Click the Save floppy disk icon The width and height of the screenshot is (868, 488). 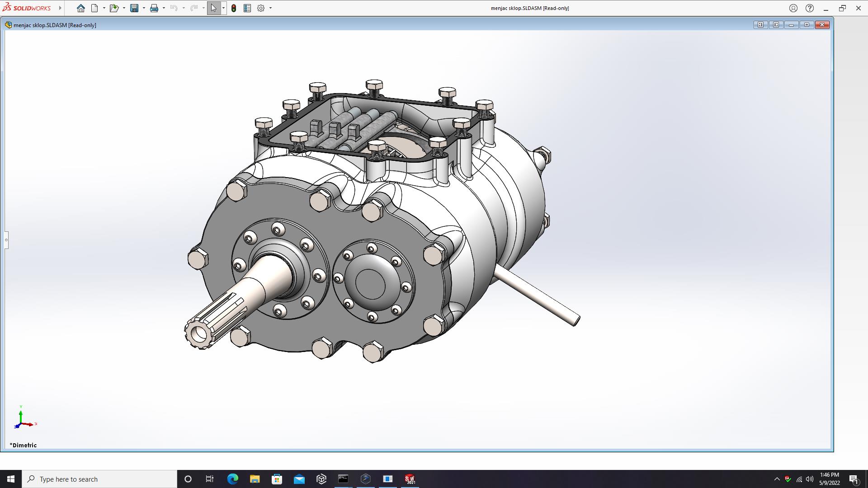click(x=134, y=8)
